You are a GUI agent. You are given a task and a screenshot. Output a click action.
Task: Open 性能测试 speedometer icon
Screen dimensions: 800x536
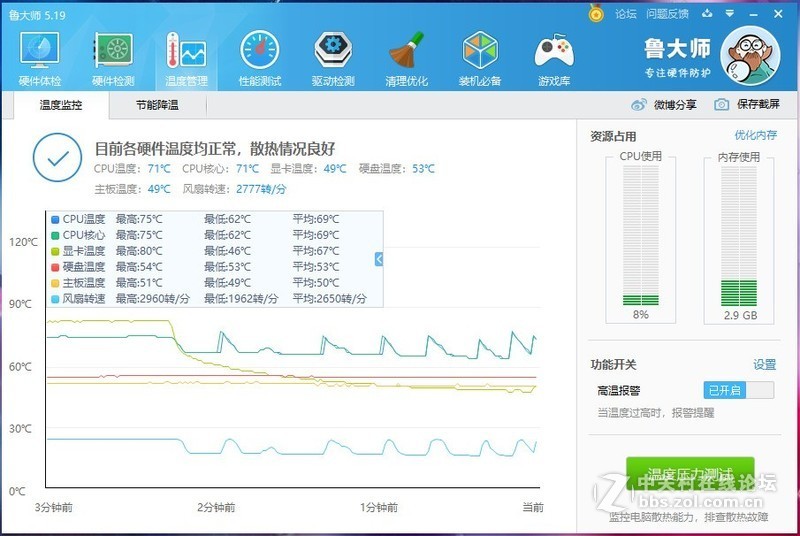click(260, 50)
